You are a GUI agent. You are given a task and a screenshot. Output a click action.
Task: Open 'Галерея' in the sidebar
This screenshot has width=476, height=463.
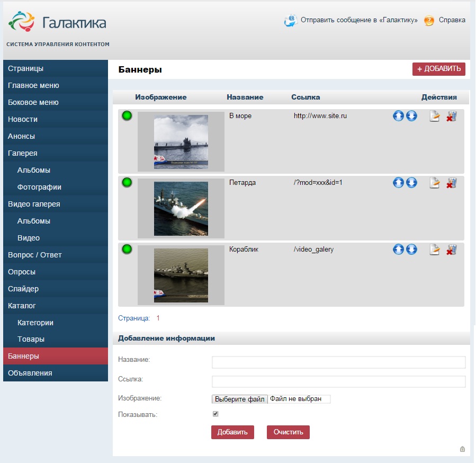click(56, 153)
